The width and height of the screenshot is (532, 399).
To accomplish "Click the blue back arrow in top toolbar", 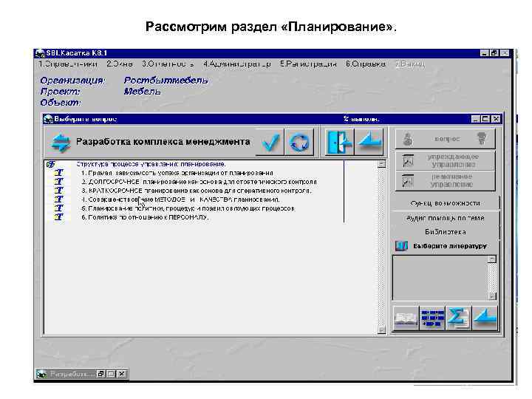I will pyautogui.click(x=369, y=142).
